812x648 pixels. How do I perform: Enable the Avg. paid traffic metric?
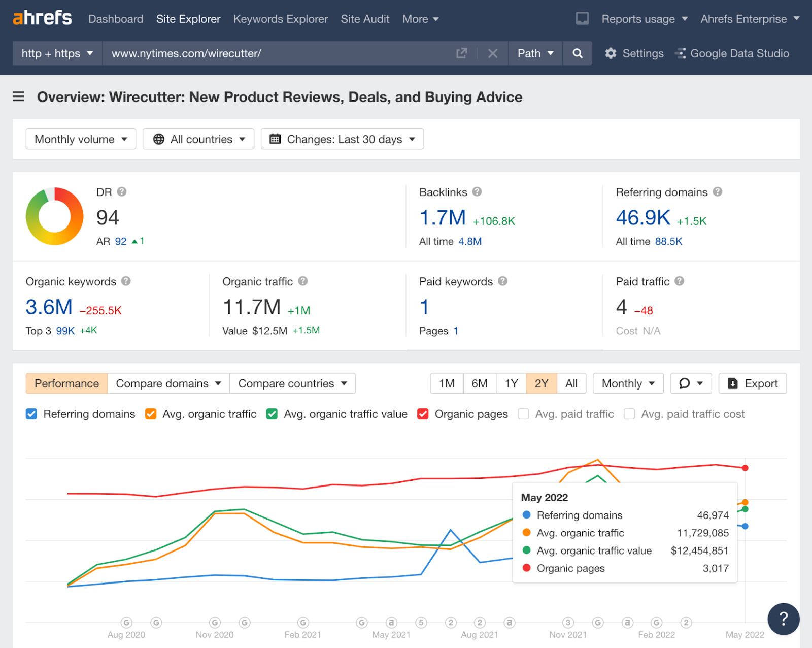523,414
